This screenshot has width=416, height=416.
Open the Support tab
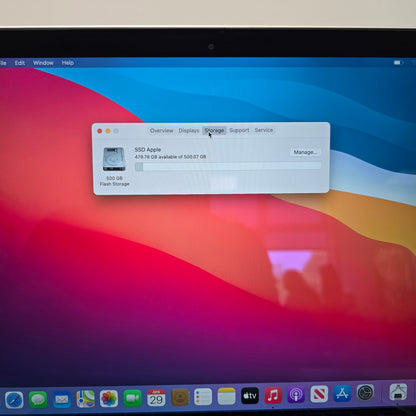coord(239,130)
